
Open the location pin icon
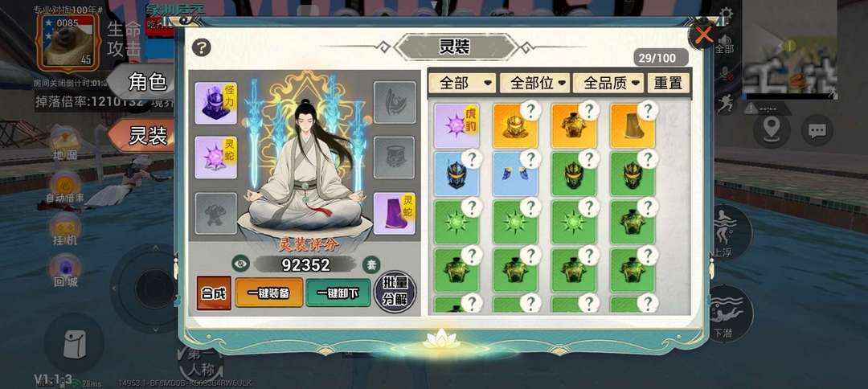coord(772,130)
